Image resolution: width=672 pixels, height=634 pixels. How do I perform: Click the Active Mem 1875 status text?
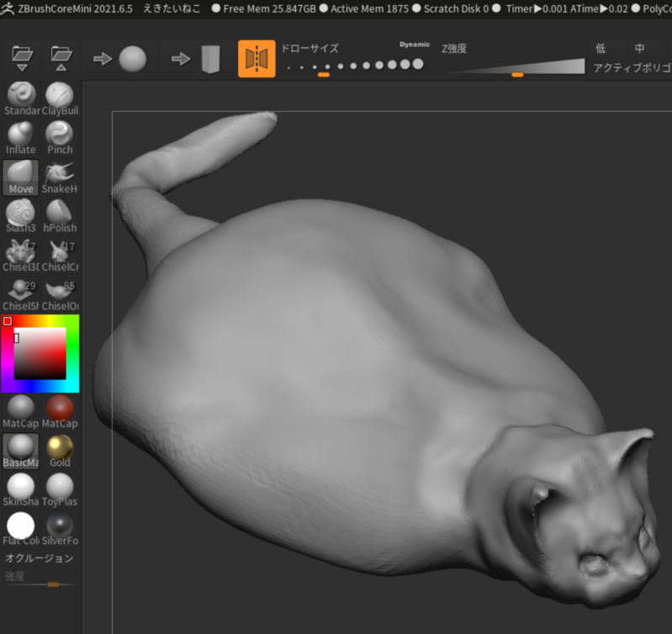369,8
